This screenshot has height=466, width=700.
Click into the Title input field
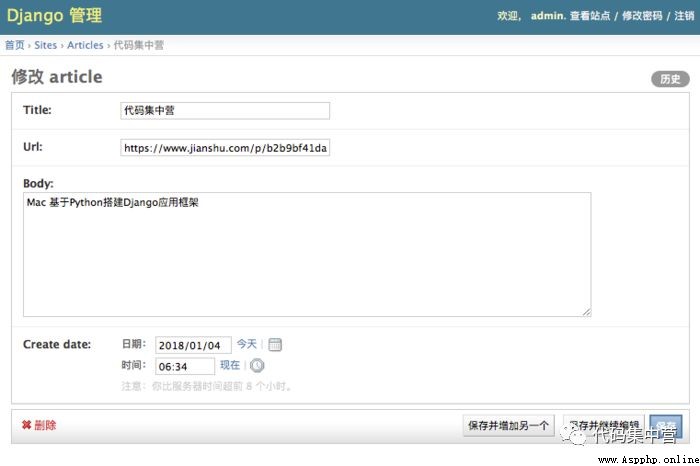225,111
